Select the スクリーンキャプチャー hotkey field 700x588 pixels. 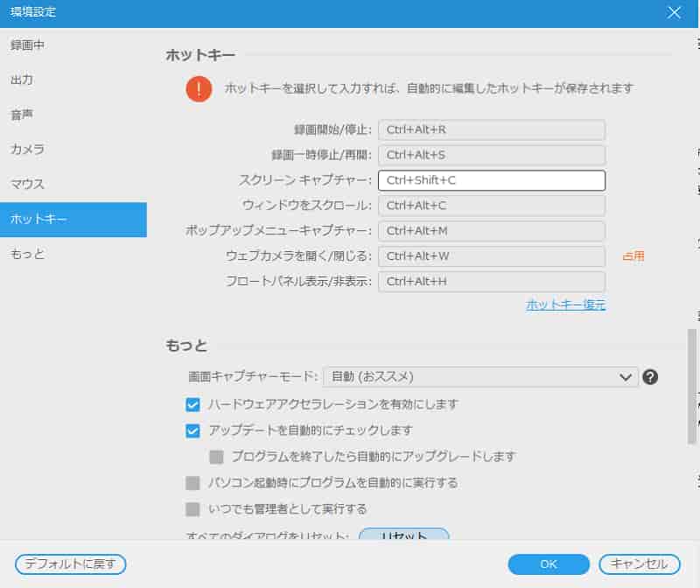[x=491, y=180]
